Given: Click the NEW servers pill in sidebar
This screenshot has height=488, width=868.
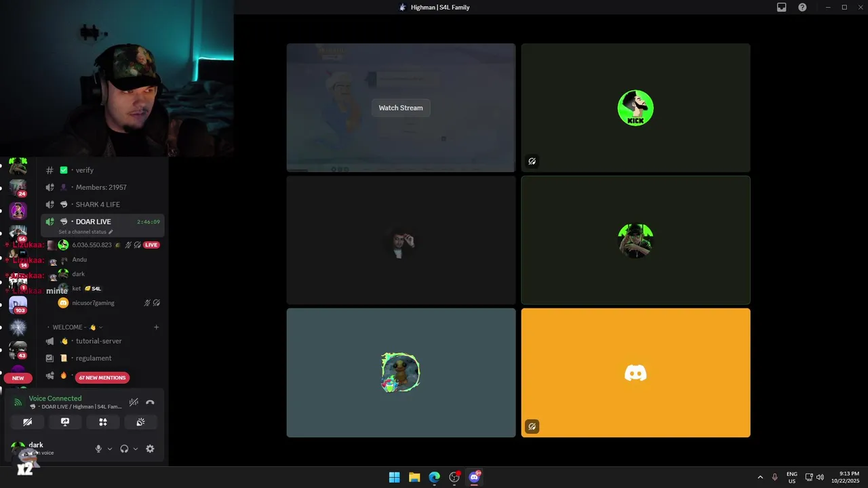Looking at the screenshot, I should 18,378.
